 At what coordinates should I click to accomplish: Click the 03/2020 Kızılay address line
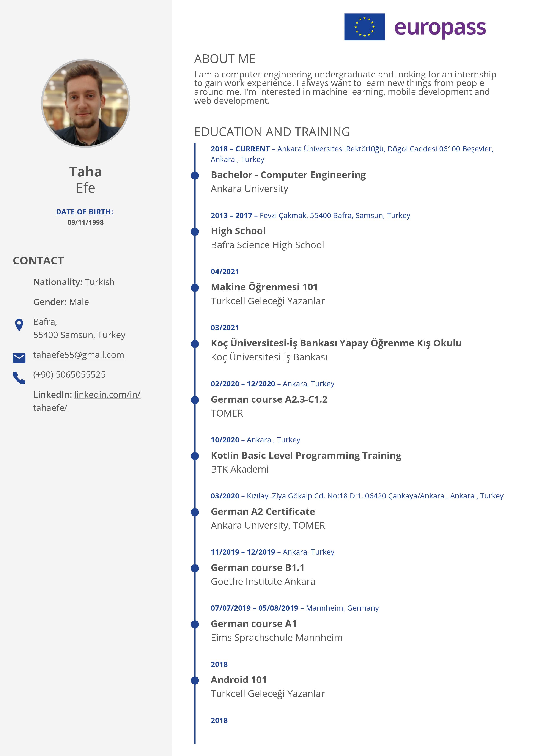pyautogui.click(x=357, y=496)
